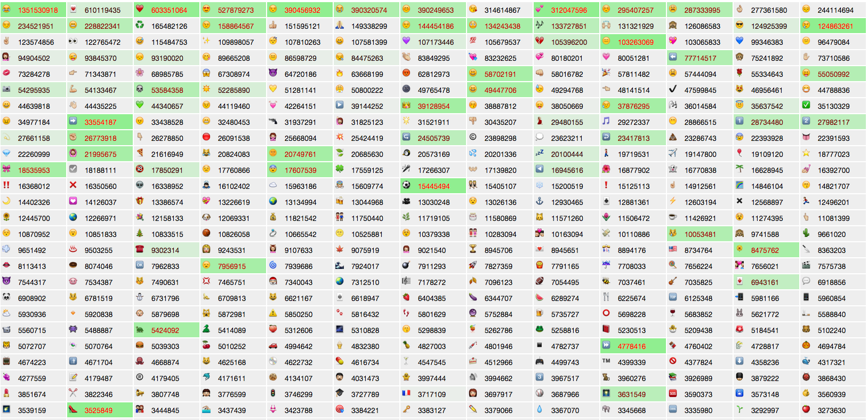This screenshot has width=868, height=420.
Task: Click the copyright symbol beside 23898298
Action: (x=473, y=137)
